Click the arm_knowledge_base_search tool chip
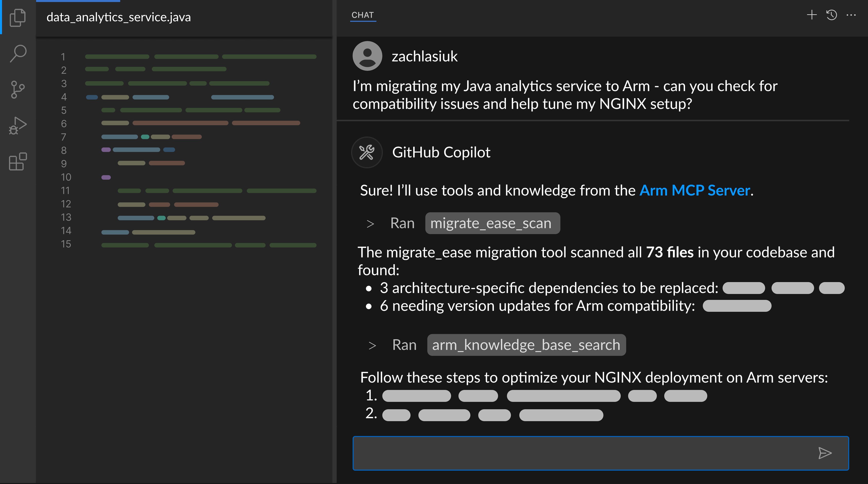This screenshot has width=868, height=484. 526,344
